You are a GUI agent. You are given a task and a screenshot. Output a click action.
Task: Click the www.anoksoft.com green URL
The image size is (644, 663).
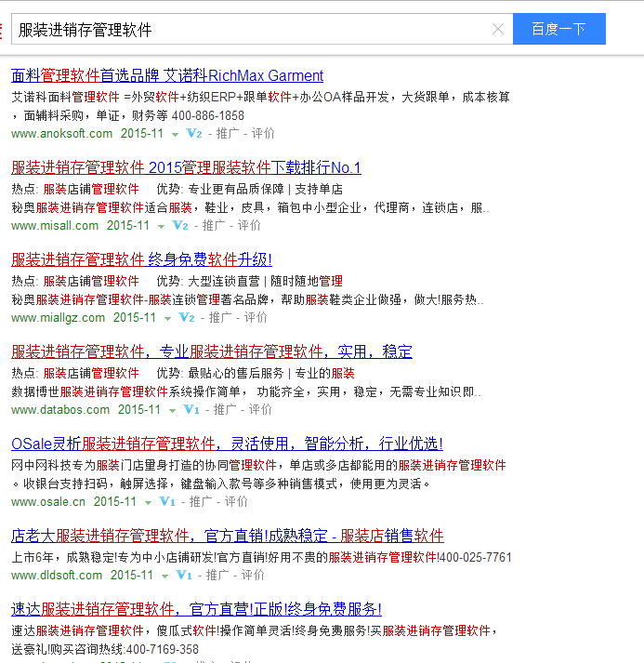click(x=61, y=134)
